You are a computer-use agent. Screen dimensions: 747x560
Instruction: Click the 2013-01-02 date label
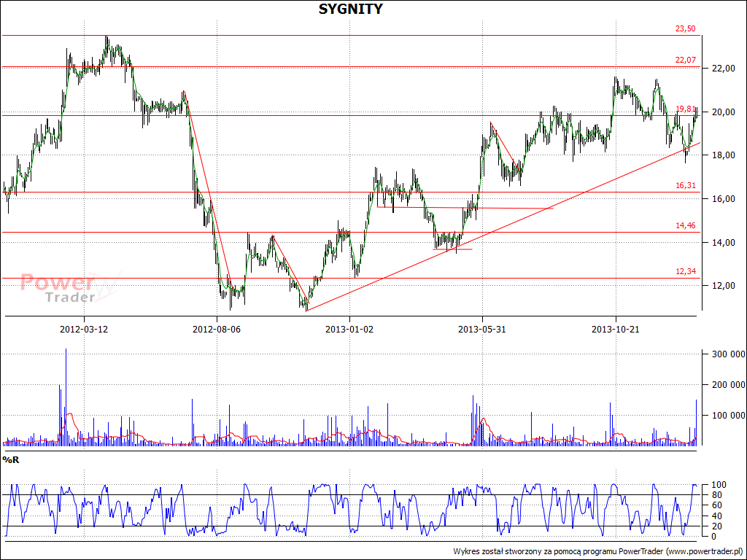(x=349, y=329)
